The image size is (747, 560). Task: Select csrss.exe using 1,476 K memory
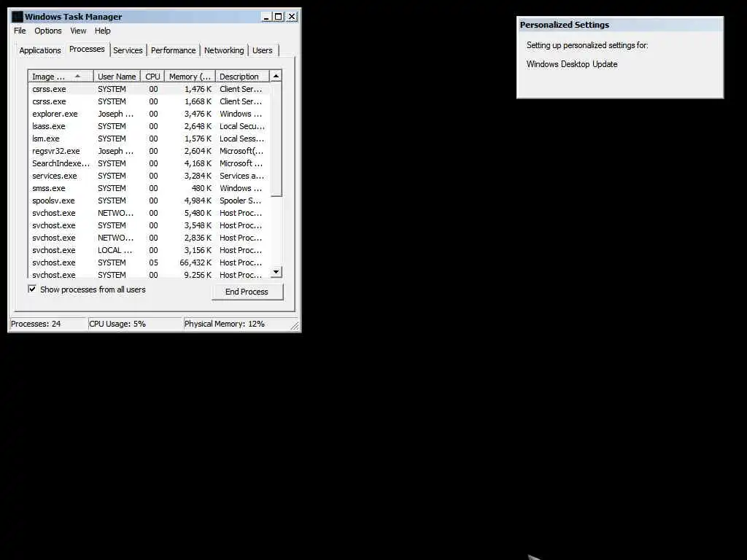pyautogui.click(x=149, y=89)
